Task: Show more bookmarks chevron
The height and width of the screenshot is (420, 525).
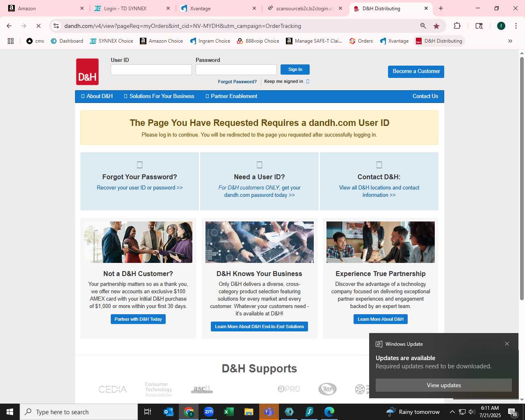Action: coord(510,41)
